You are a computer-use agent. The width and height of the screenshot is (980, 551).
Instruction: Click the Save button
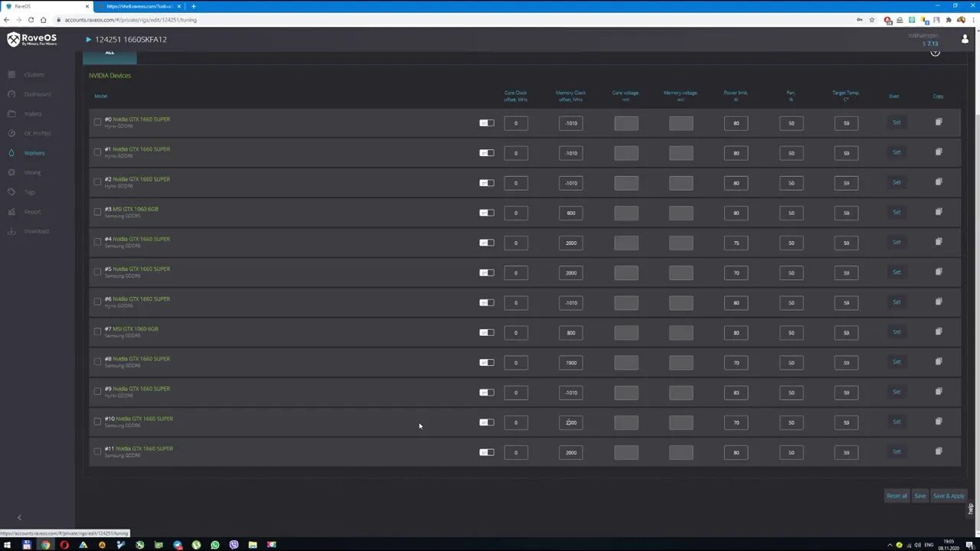(x=920, y=496)
